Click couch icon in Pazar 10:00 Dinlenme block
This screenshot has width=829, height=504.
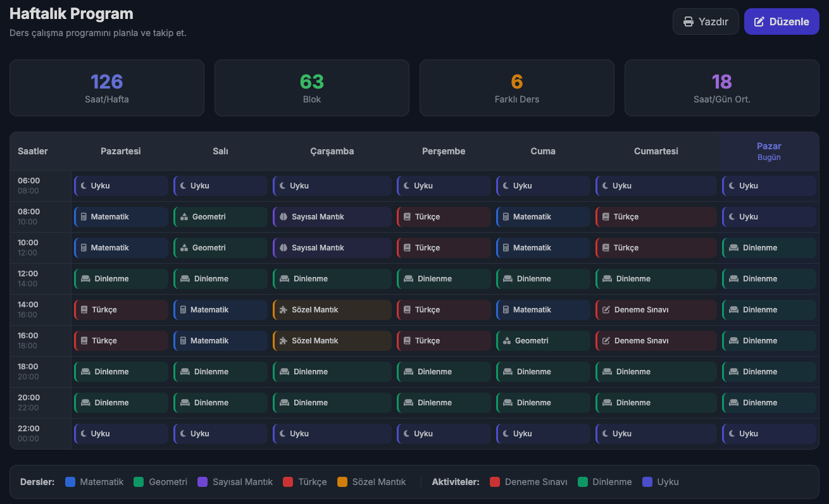(734, 248)
